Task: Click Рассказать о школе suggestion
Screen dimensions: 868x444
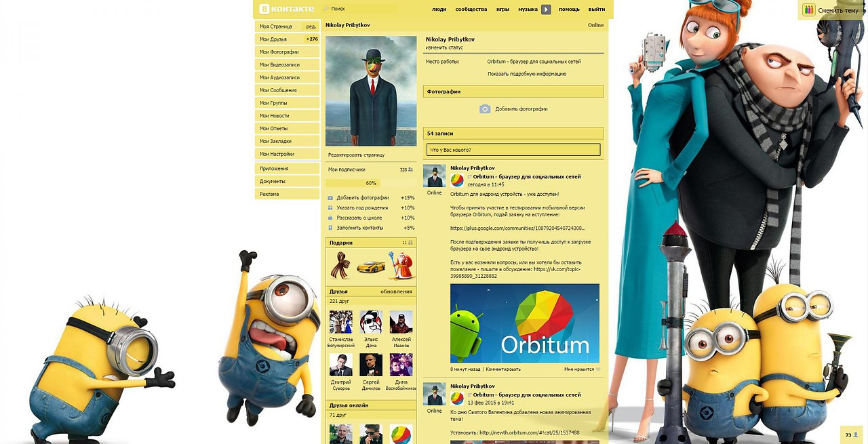Action: coord(371,218)
